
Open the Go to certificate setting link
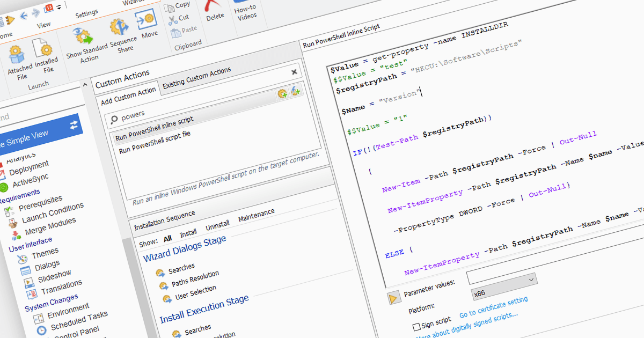tap(493, 307)
